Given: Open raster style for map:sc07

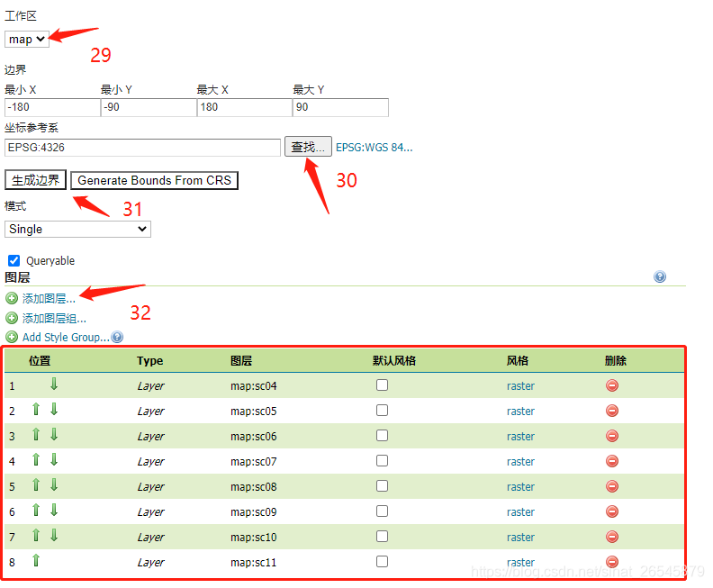Looking at the screenshot, I should [x=520, y=462].
